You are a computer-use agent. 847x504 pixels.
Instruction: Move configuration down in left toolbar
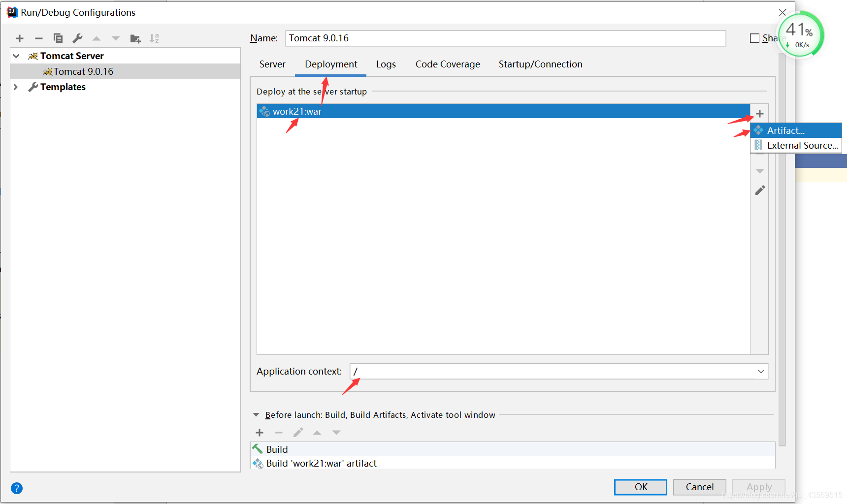tap(116, 38)
